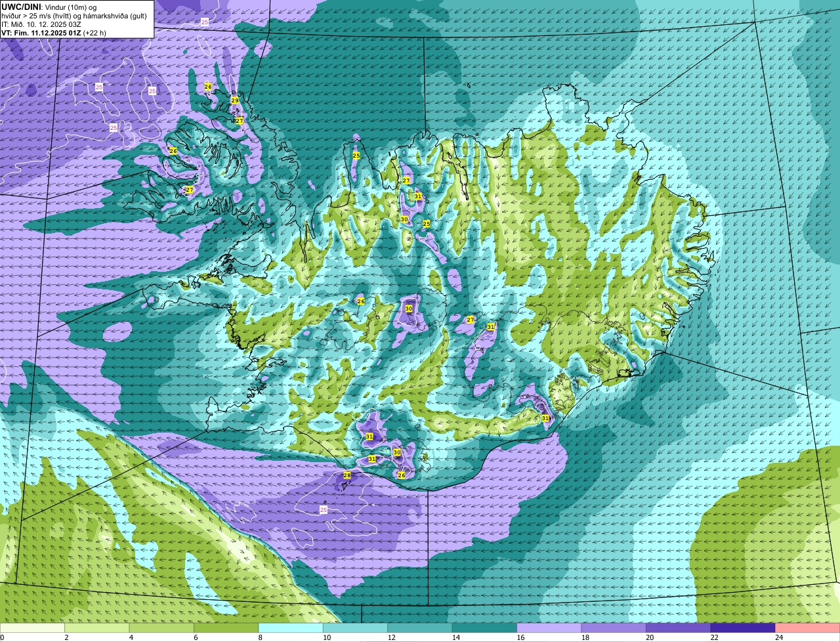Click the legend scale label "18"
The height and width of the screenshot is (642, 840).
click(585, 637)
